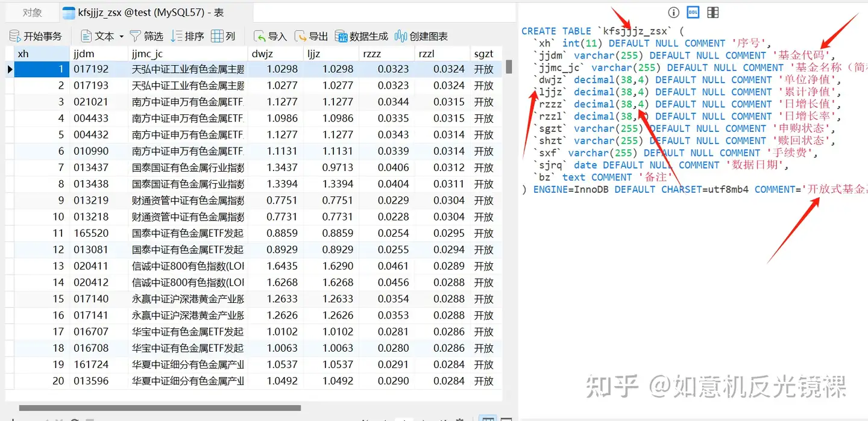Click fund name 永赢中证沪深港黄金产业 in row 15
Image resolution: width=868 pixels, height=421 pixels.
(x=188, y=299)
